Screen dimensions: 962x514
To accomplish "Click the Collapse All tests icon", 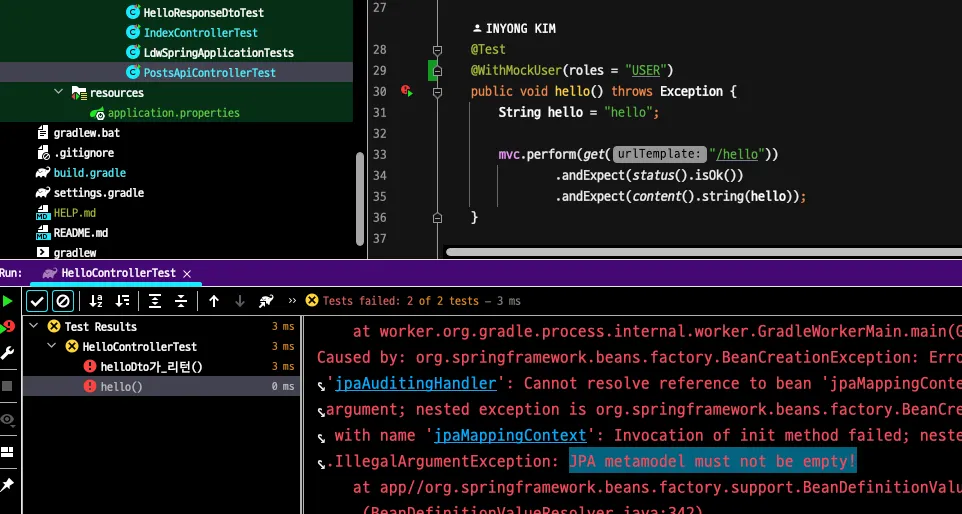I will [x=181, y=301].
